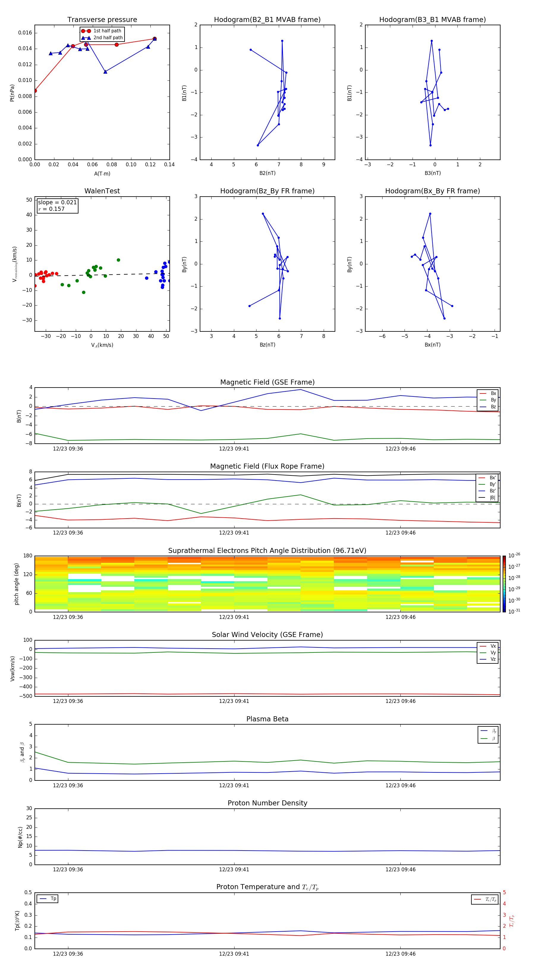Click the 'B2(nT)' x-axis label
This screenshot has width=535, height=980.
pos(267,173)
